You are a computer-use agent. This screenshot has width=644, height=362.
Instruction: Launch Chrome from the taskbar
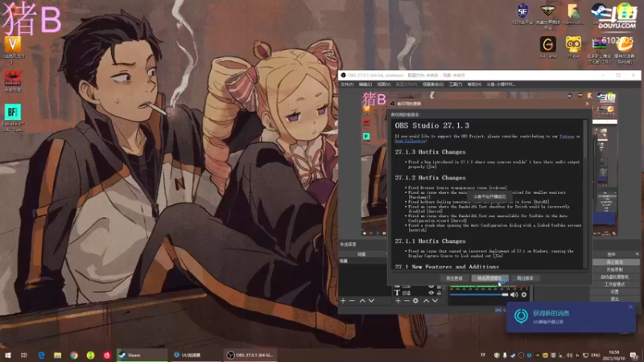74,355
